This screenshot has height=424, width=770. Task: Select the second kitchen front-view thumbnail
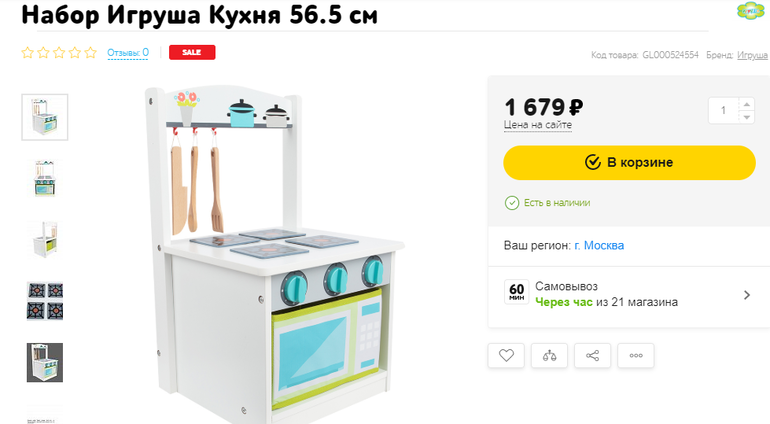(x=45, y=178)
